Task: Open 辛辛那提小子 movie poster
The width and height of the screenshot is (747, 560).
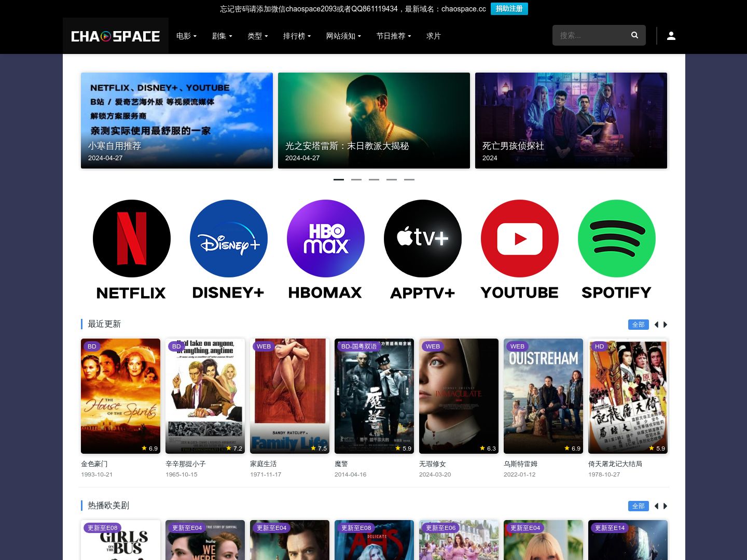Action: point(205,396)
